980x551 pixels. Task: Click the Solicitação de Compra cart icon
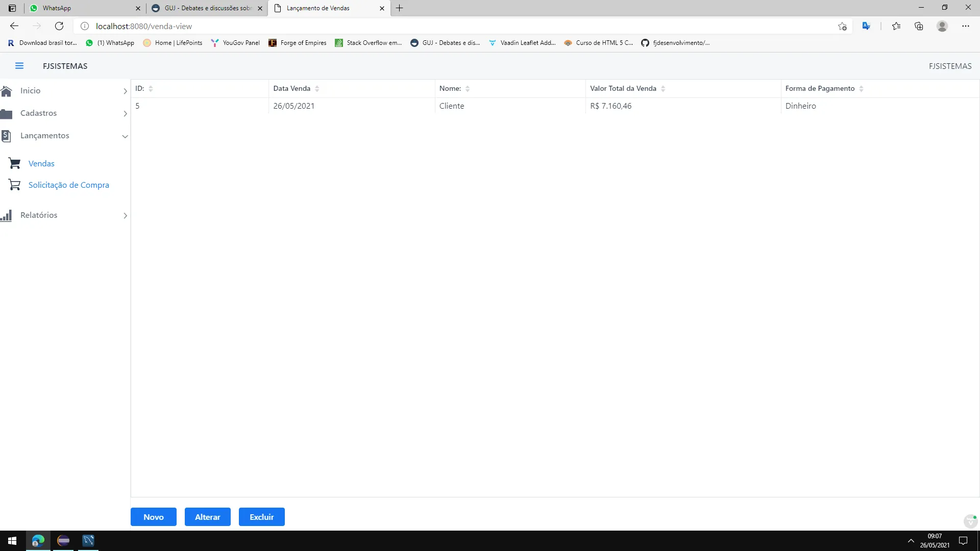14,185
